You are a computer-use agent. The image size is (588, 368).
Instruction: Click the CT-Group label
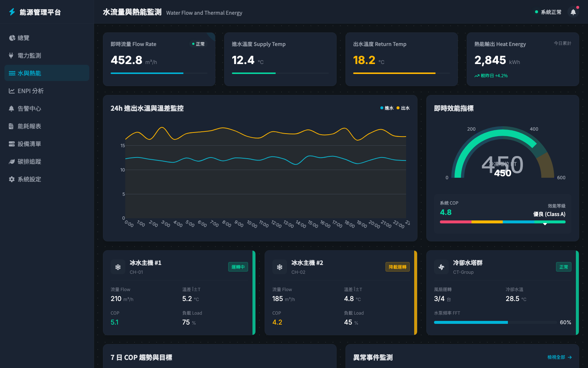(463, 272)
